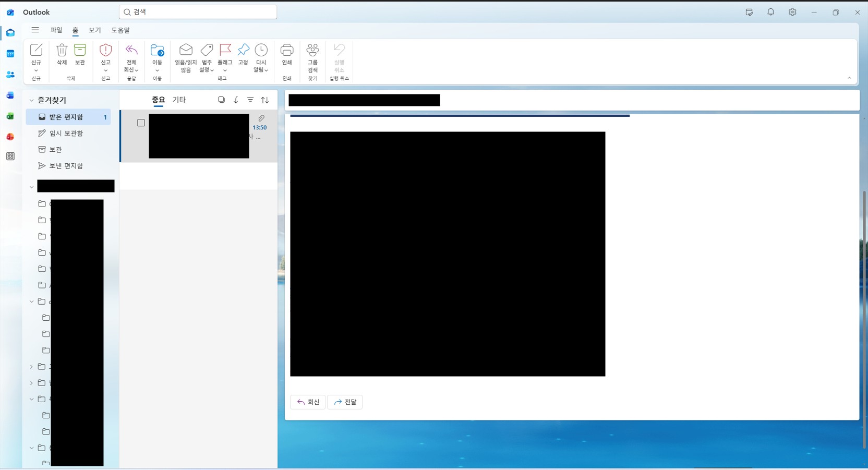This screenshot has width=868, height=470.
Task: Collapse the 즐겨찾기 favorites section
Action: [x=31, y=100]
